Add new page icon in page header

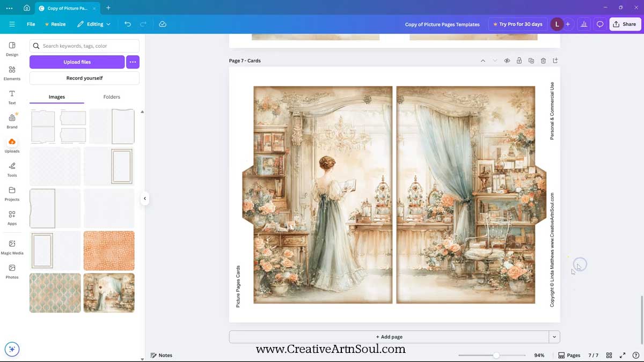coord(555,61)
